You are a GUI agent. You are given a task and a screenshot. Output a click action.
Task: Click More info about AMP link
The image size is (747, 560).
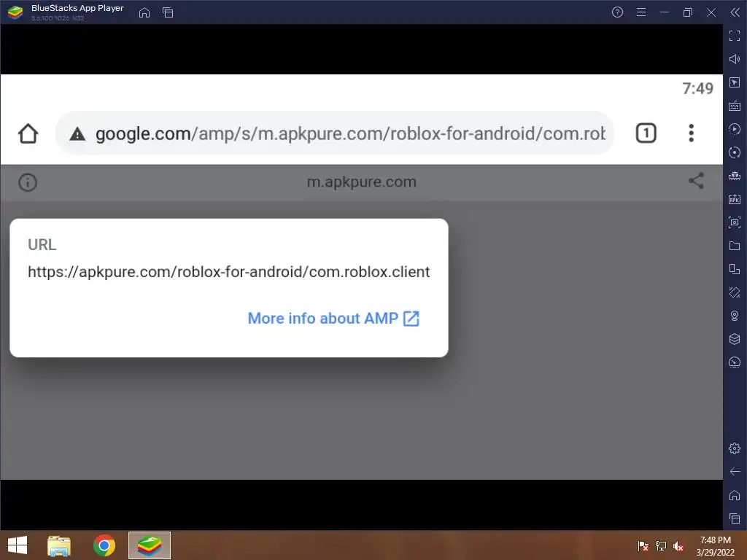tap(333, 318)
